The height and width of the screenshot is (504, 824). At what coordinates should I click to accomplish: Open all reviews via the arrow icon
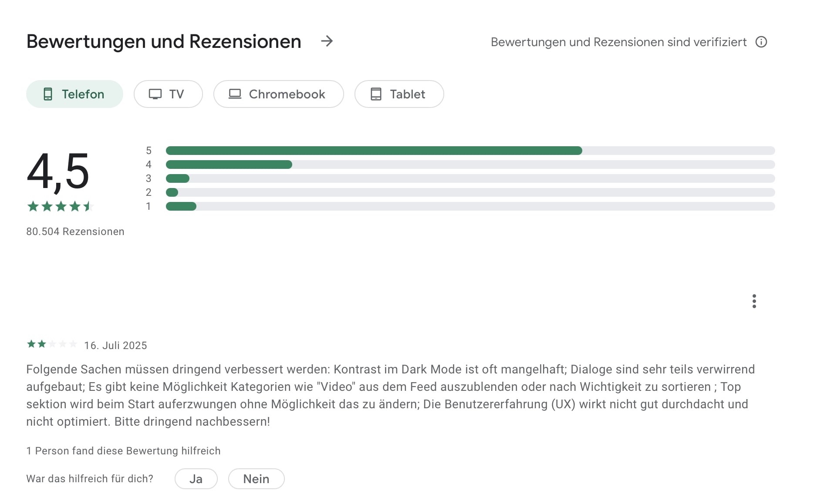327,41
